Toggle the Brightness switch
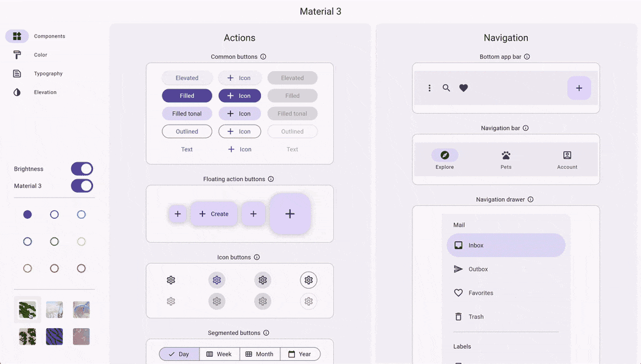The image size is (641, 364). click(x=81, y=168)
